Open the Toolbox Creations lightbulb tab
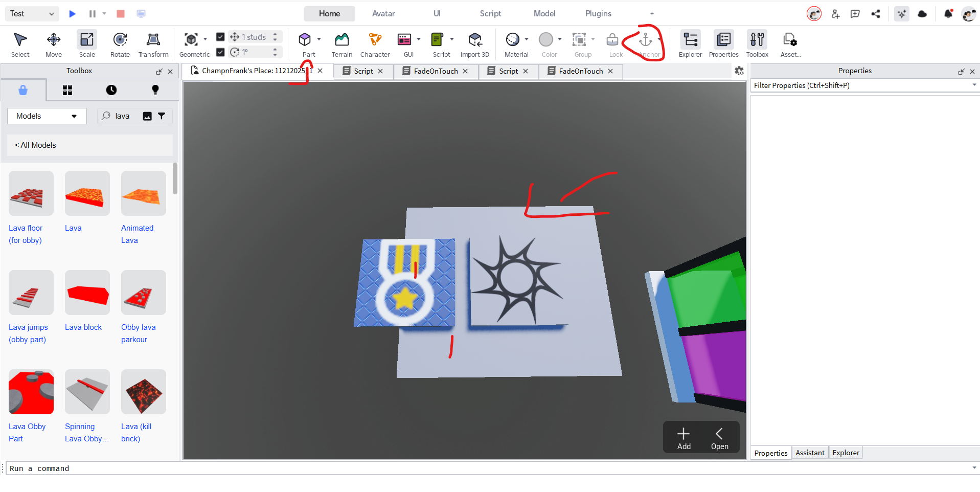Image resolution: width=980 pixels, height=492 pixels. [155, 90]
